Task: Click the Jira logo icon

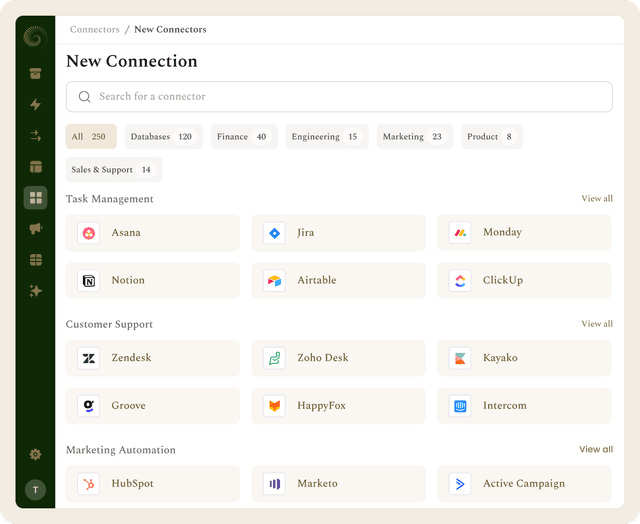Action: pyautogui.click(x=274, y=233)
